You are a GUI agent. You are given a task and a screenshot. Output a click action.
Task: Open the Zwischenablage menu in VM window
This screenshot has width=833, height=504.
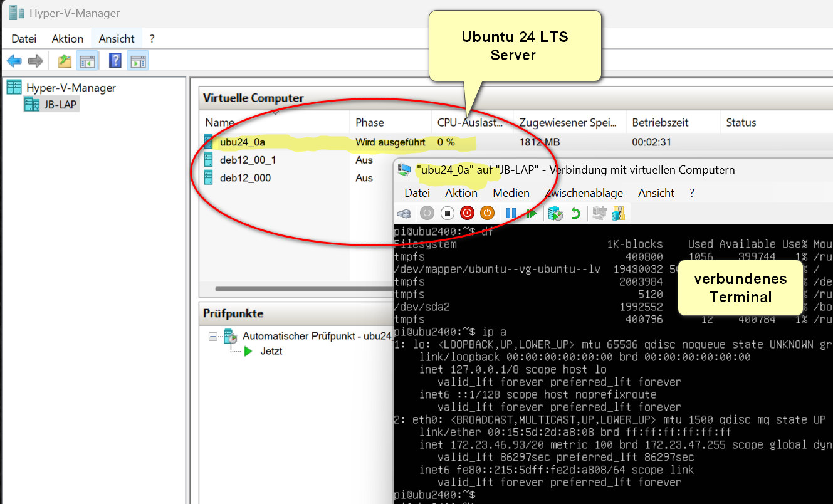[x=584, y=193]
